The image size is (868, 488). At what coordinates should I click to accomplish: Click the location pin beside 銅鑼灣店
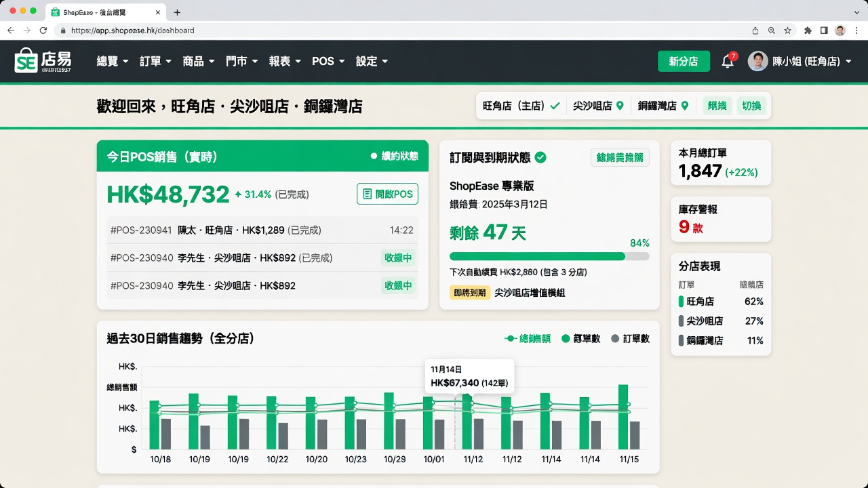tap(684, 106)
